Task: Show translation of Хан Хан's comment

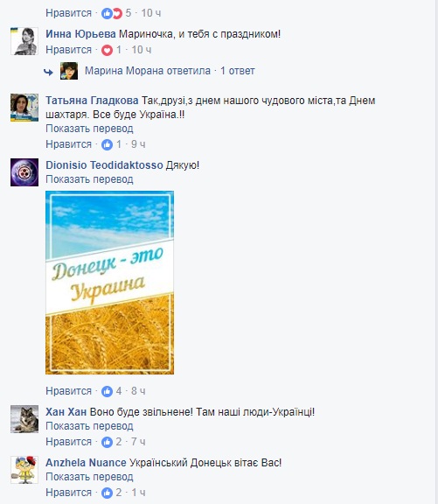Action: click(x=89, y=426)
